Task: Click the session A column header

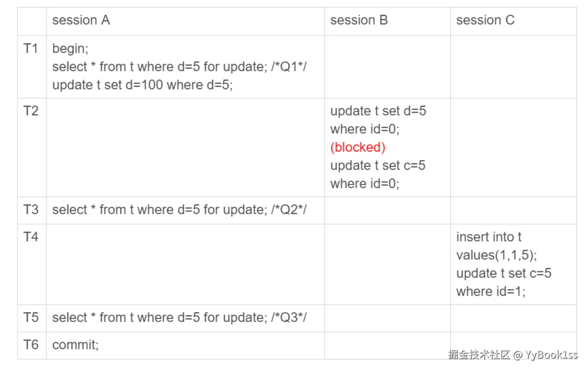Action: pos(81,20)
